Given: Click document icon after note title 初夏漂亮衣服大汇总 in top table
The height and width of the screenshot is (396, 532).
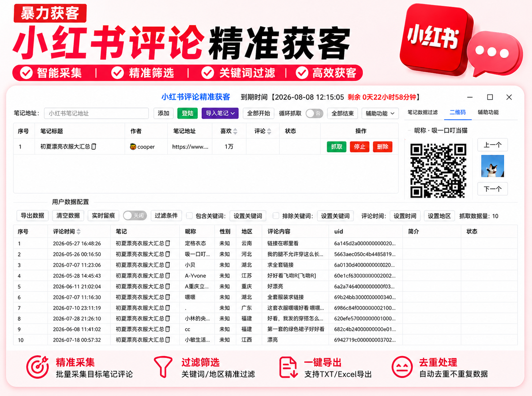Looking at the screenshot, I should point(94,146).
